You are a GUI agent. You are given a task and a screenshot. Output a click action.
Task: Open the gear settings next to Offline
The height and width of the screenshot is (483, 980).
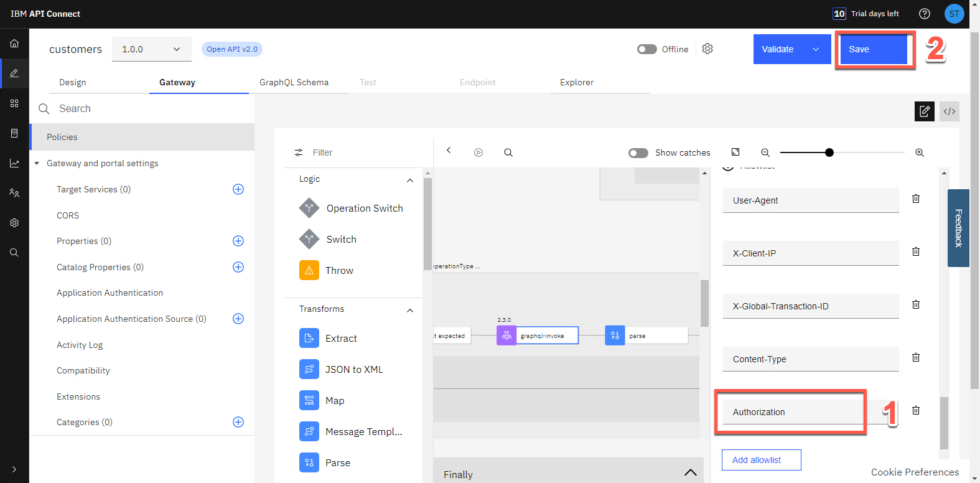click(x=707, y=49)
